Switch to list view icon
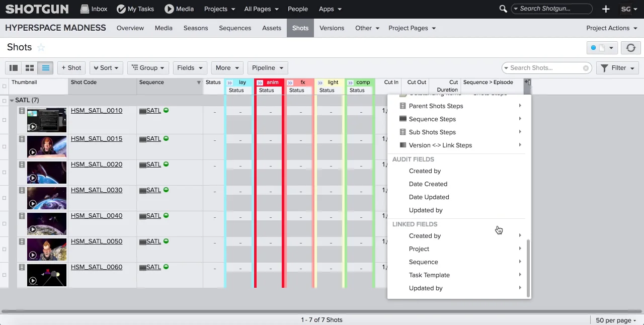The height and width of the screenshot is (325, 644). [46, 68]
